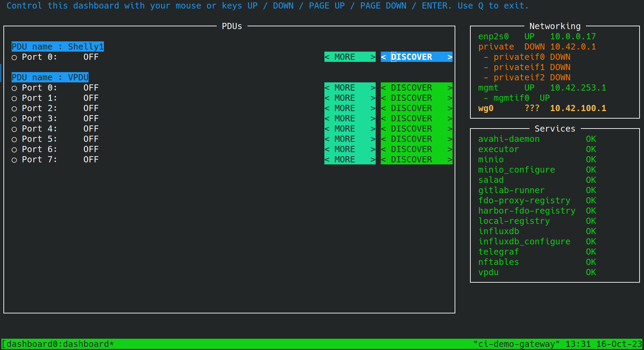The height and width of the screenshot is (350, 644).
Task: Select the Port 7 radio button under VPDU
Action: [x=14, y=159]
